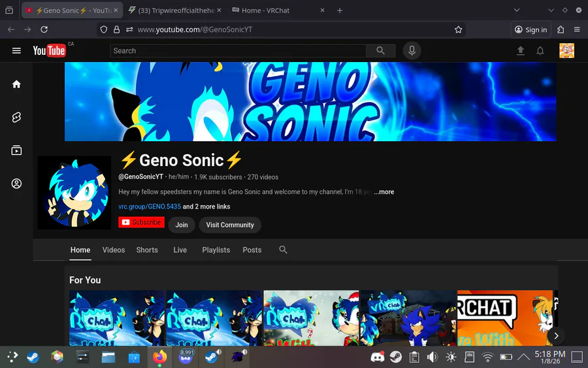Open the application launcher
The image size is (588, 368).
point(12,357)
